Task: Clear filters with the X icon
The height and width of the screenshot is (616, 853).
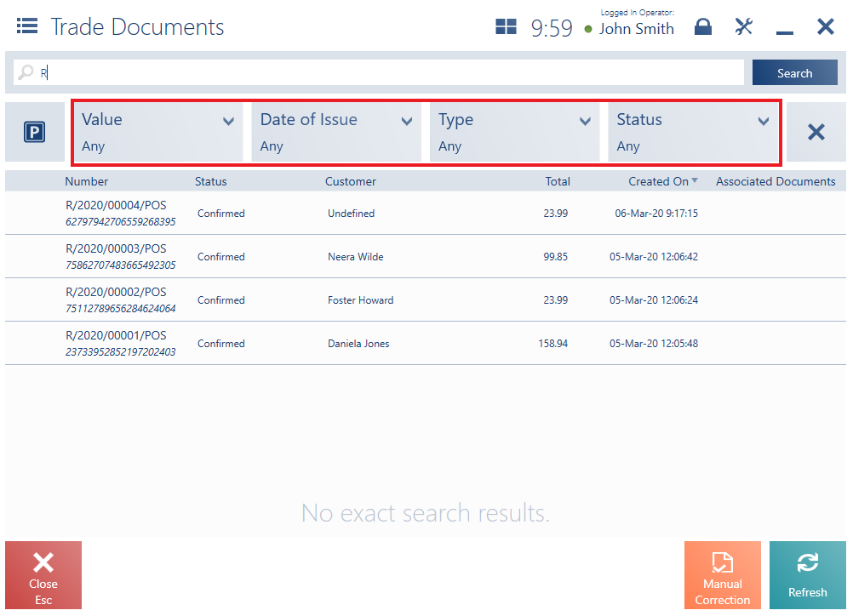Action: click(816, 132)
